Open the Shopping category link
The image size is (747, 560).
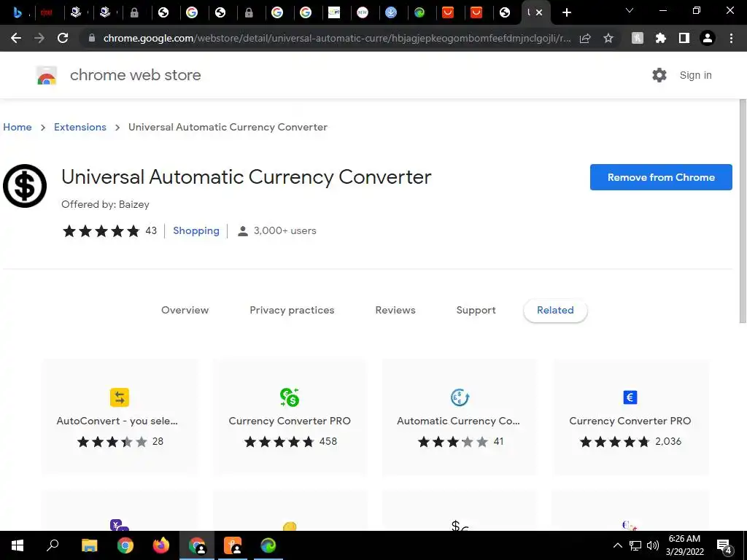click(196, 230)
